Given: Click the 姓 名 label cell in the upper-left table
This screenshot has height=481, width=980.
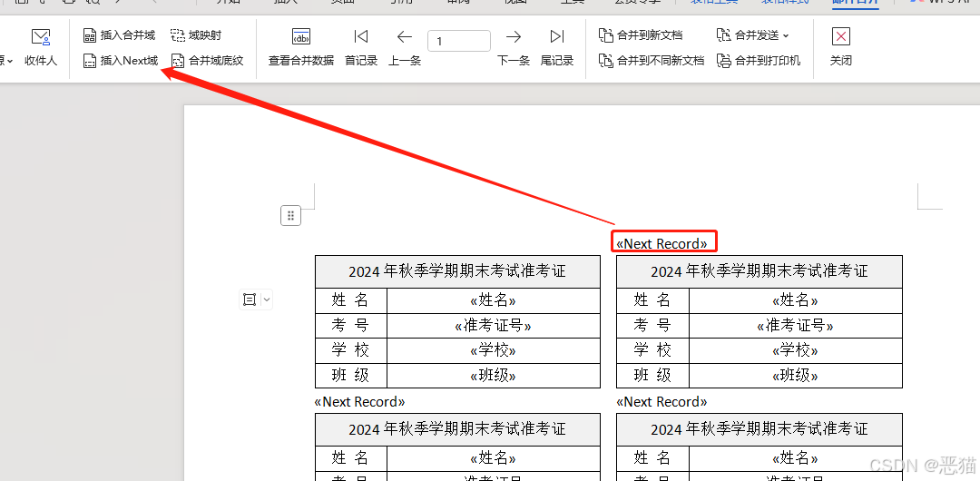Looking at the screenshot, I should (350, 301).
